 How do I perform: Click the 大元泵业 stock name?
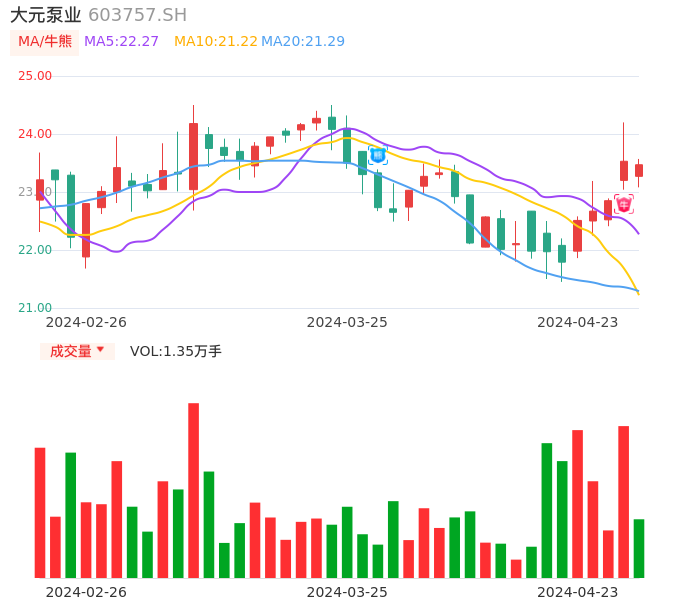(x=46, y=15)
